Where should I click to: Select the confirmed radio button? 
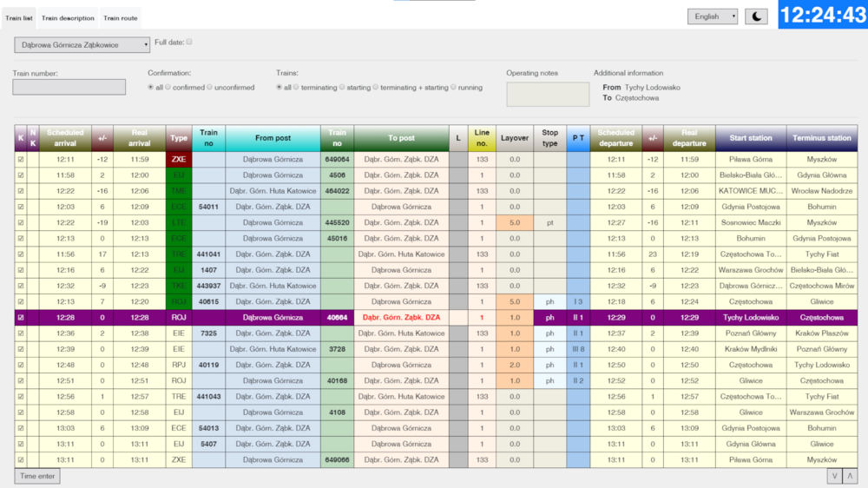coord(168,88)
